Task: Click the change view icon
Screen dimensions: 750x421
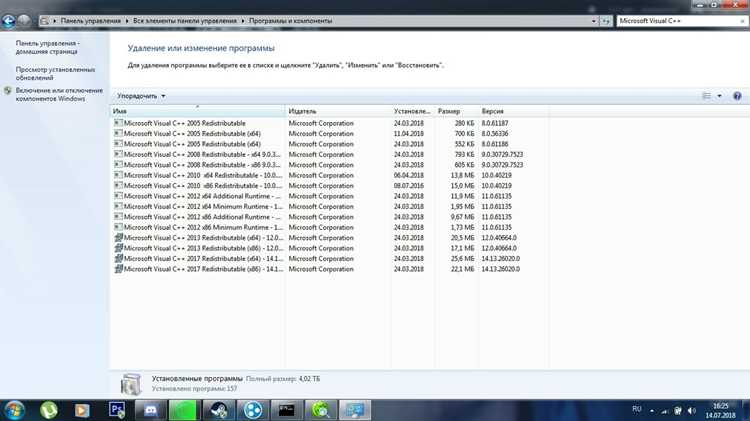Action: point(706,96)
